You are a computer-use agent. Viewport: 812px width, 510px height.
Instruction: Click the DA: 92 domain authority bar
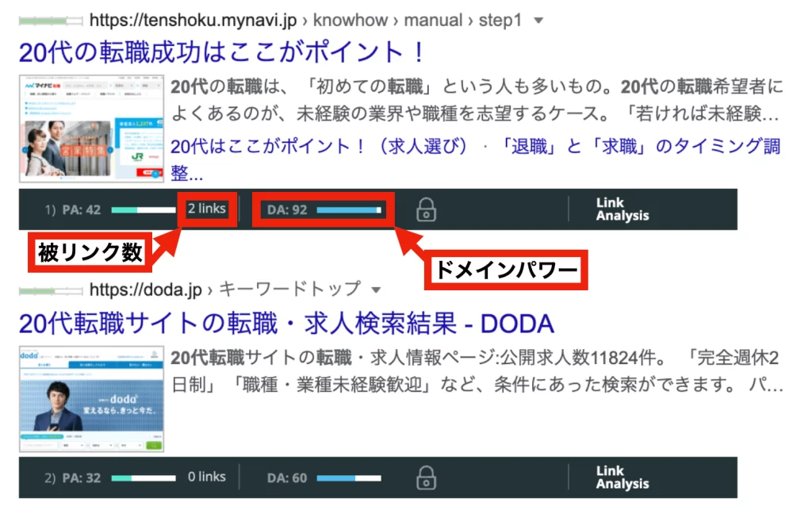point(348,210)
